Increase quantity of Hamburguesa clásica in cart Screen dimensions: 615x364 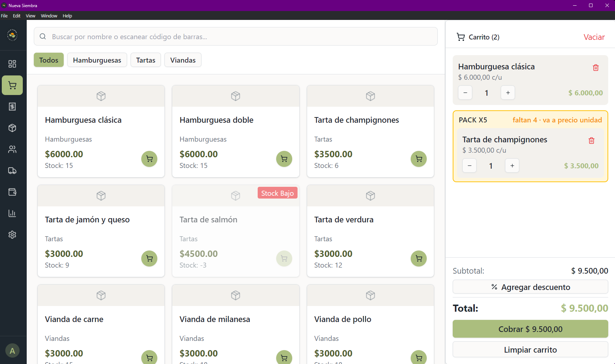coord(508,93)
